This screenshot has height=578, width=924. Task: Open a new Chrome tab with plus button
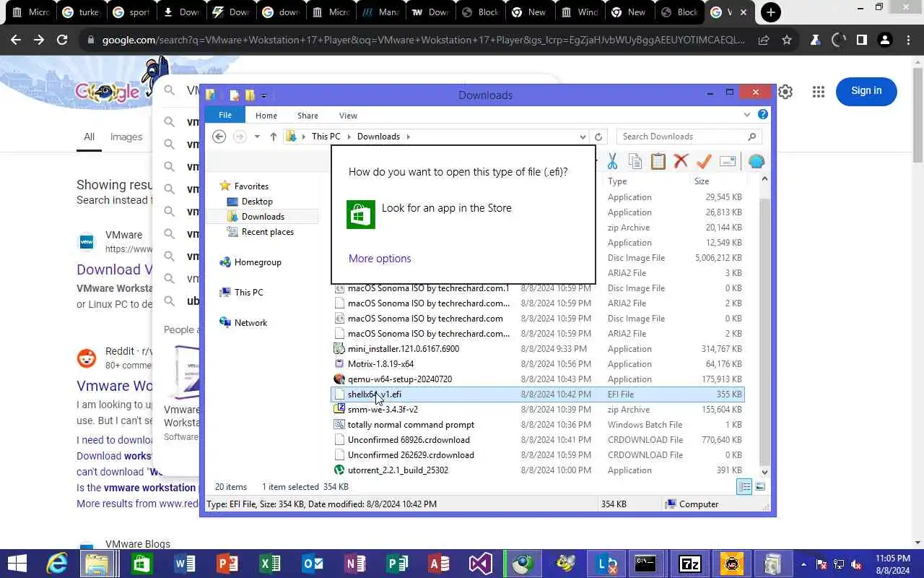771,12
